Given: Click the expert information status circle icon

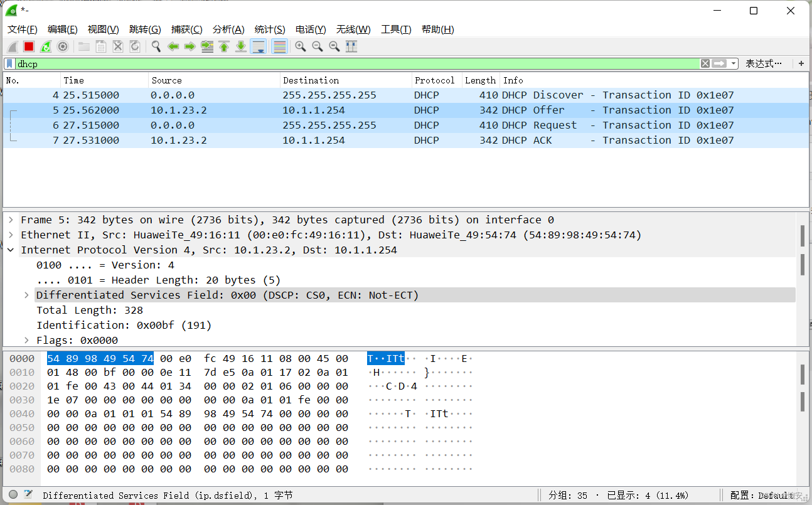Looking at the screenshot, I should [13, 495].
